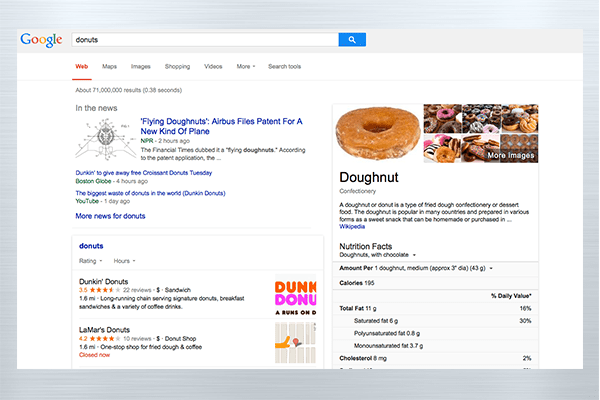Screen dimensions: 600x400
Task: Click 'Saturated fat 6 g' row
Action: [435, 321]
